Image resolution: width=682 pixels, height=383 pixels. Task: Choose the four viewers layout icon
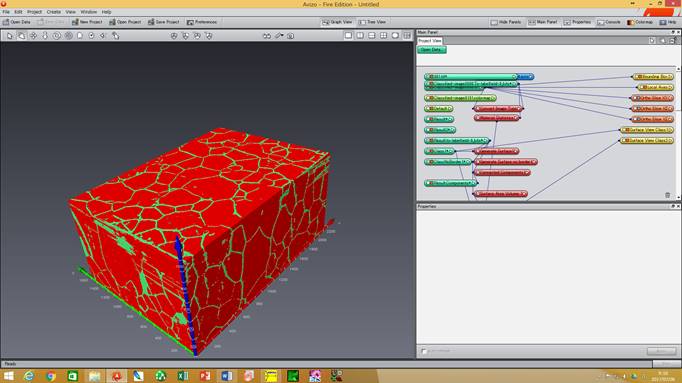(x=383, y=36)
